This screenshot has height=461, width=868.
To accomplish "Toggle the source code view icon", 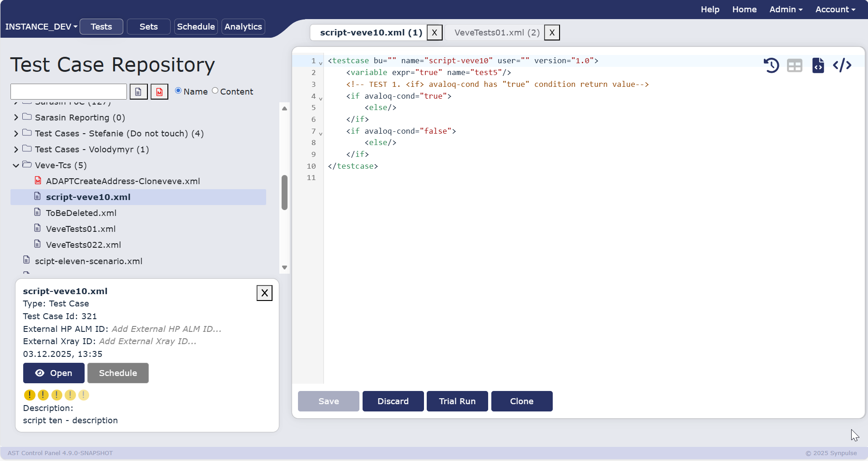I will tap(842, 65).
